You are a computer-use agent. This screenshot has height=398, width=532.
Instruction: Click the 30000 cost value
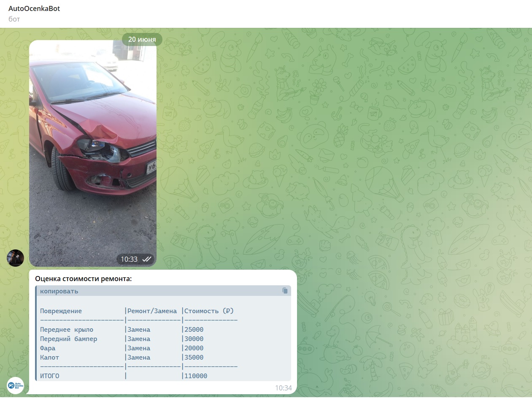194,339
